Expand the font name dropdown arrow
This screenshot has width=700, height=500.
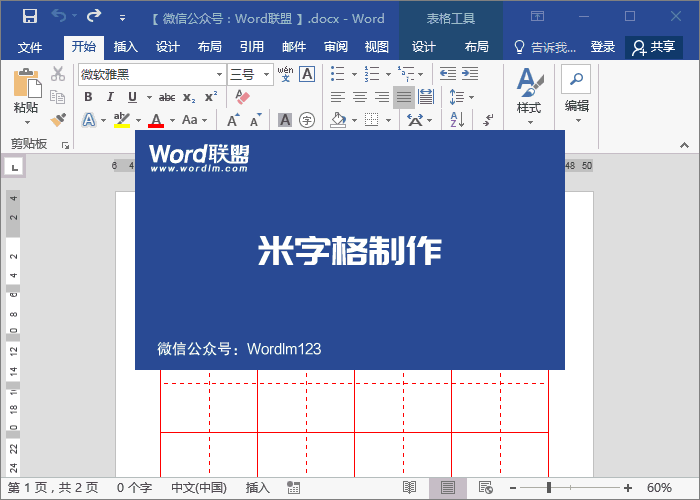coord(219,74)
